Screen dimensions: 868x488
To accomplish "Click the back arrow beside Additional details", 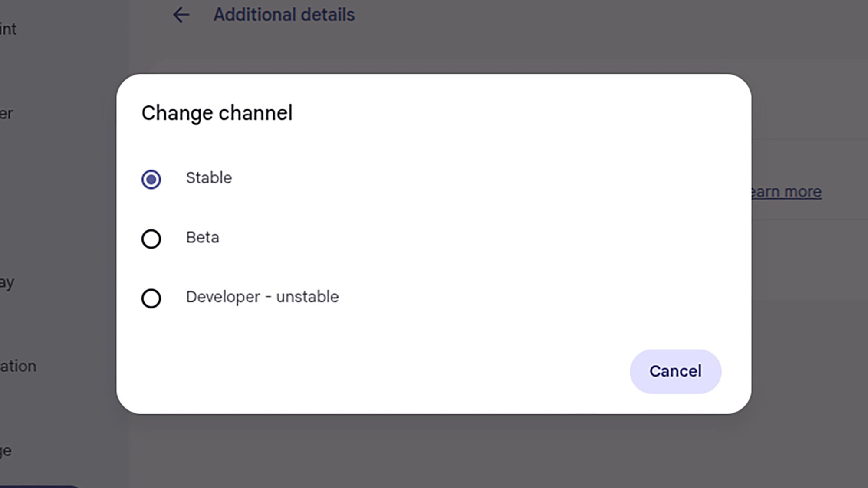I will pos(181,15).
